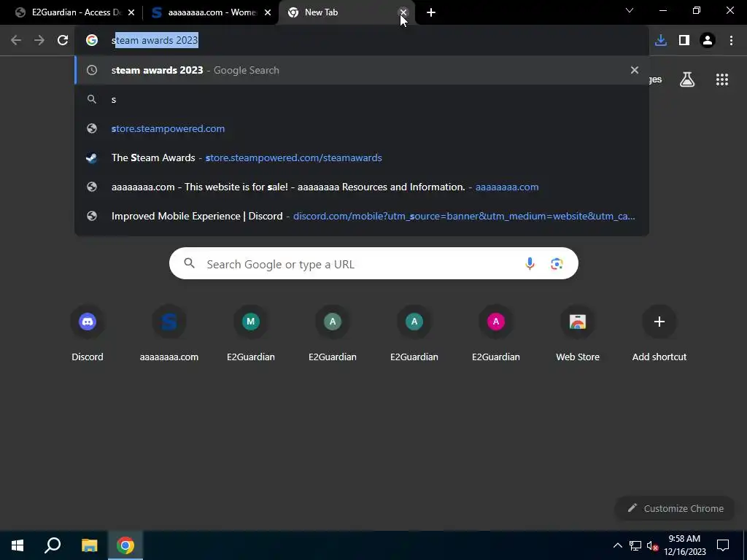
Task: Switch to the aaaaaaaa.com tab
Action: coord(209,12)
